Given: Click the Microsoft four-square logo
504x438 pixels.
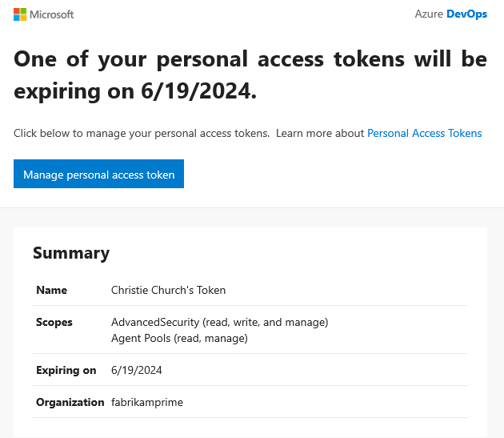Looking at the screenshot, I should tap(20, 14).
